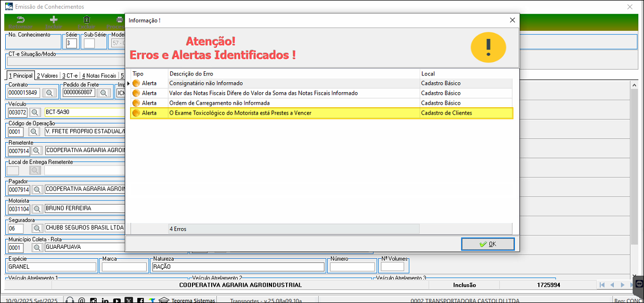Select the 'O Exame Toxicológico do Motorista' row
The width and height of the screenshot is (644, 303).
click(321, 113)
